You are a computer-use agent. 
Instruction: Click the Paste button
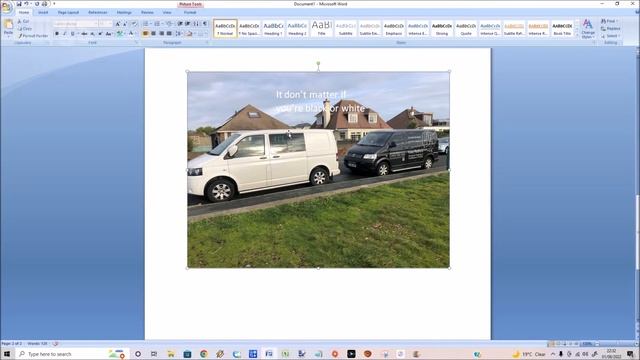coord(8,28)
